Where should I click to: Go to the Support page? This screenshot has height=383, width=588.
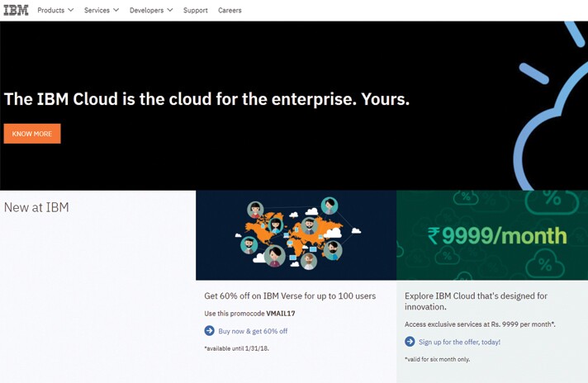click(196, 11)
